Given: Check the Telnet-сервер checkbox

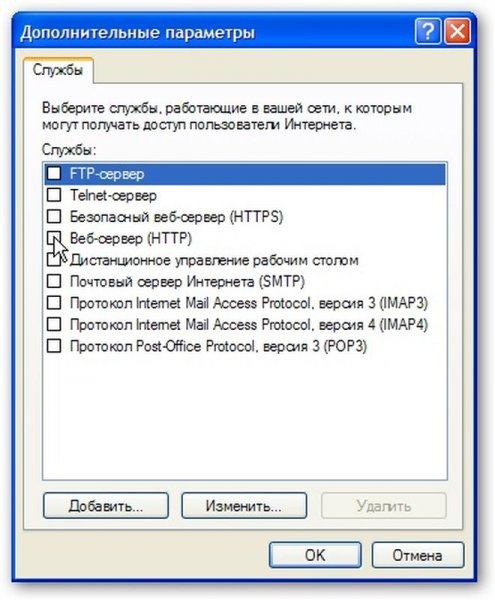Looking at the screenshot, I should [x=54, y=195].
